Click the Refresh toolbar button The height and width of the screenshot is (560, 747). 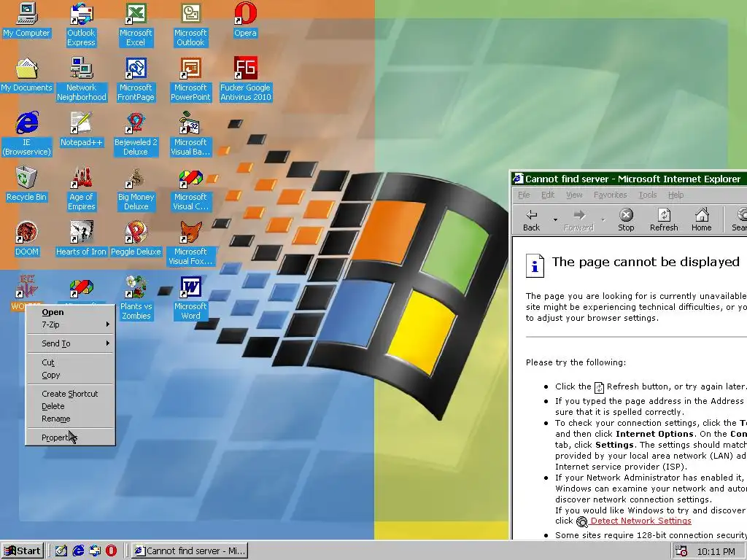pos(664,220)
